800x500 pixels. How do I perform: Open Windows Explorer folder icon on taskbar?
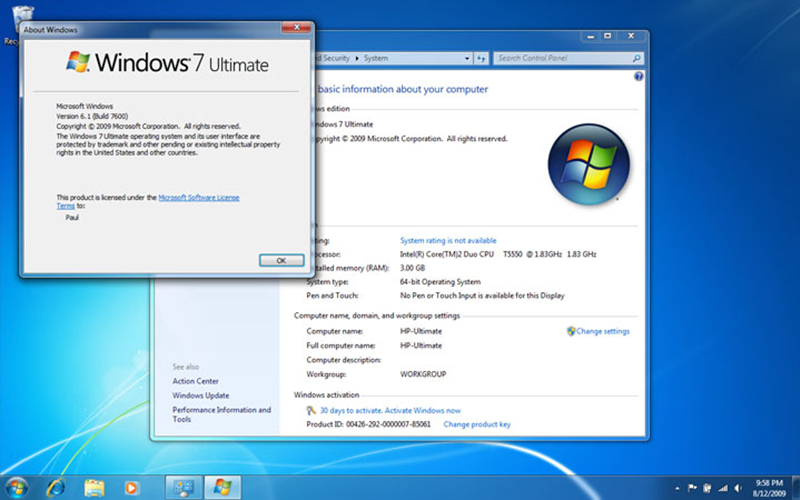click(x=94, y=487)
